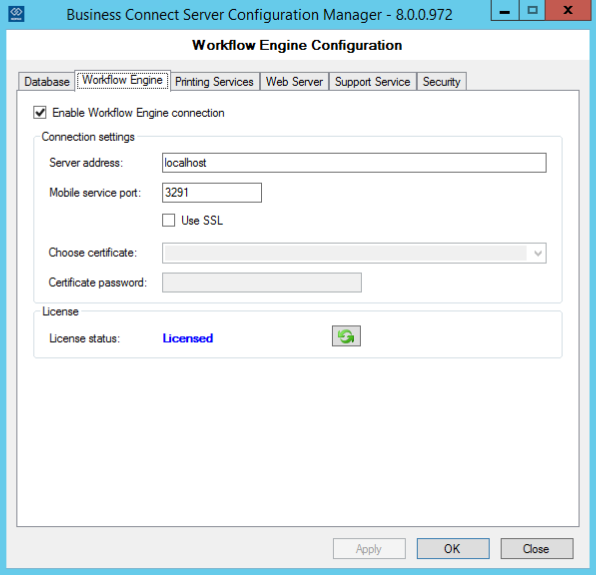Click the Close button at bottom

pyautogui.click(x=537, y=548)
